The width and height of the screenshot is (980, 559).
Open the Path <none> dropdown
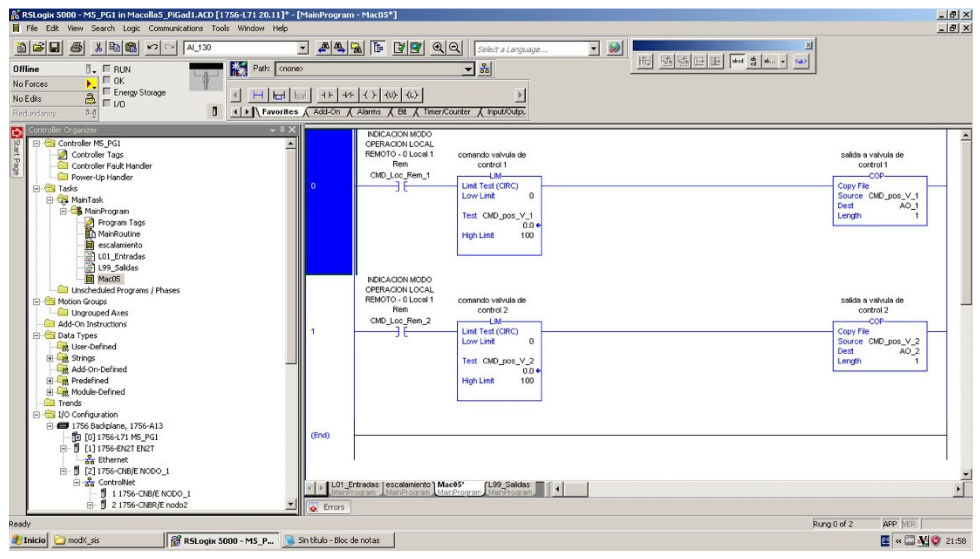pyautogui.click(x=468, y=69)
